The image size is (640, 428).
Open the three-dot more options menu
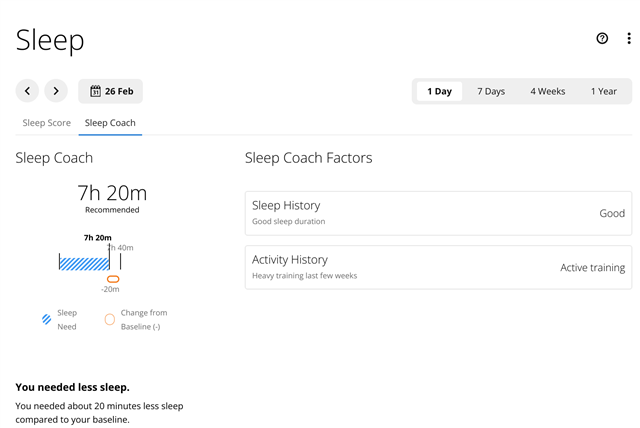[629, 39]
